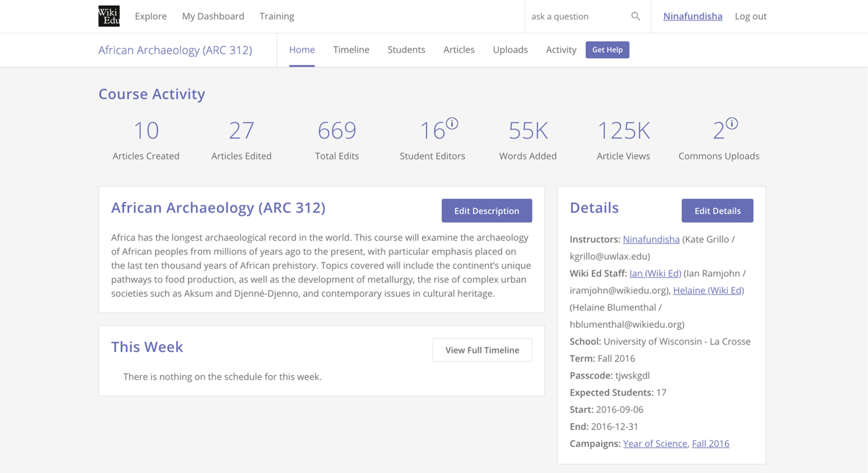Screen dimensions: 868x473
Task: Open the Explore menu item
Action: click(x=151, y=16)
